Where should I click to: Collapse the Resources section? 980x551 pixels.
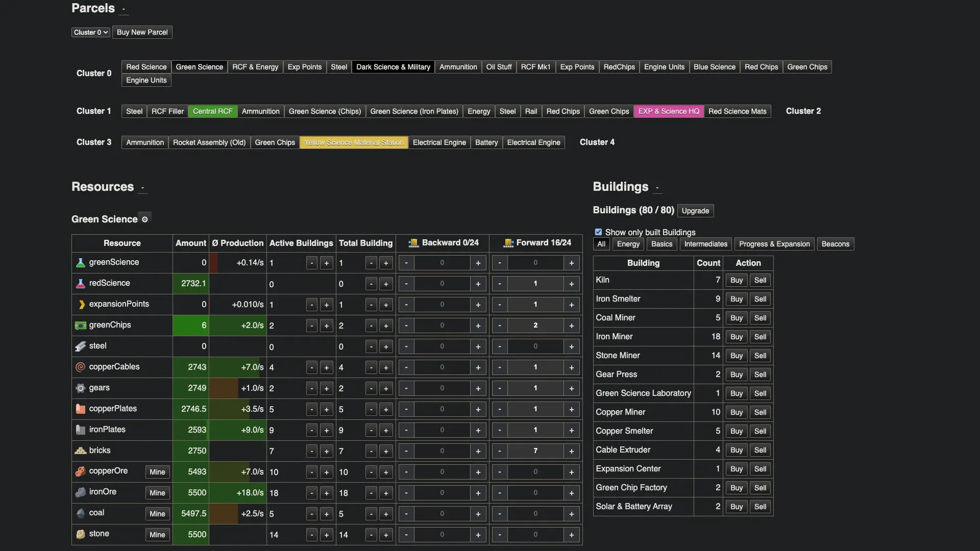pos(142,188)
